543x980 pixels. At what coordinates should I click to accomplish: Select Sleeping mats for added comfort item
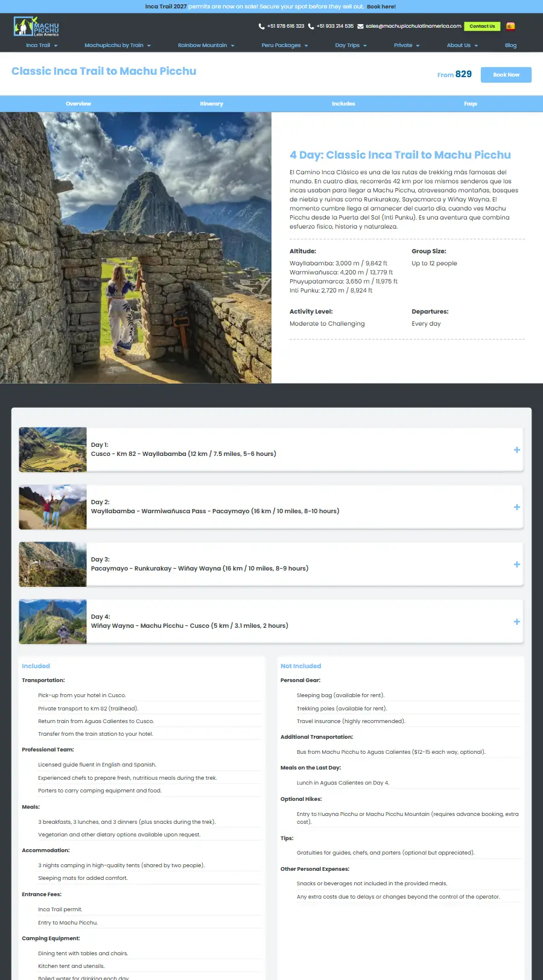pyautogui.click(x=83, y=878)
